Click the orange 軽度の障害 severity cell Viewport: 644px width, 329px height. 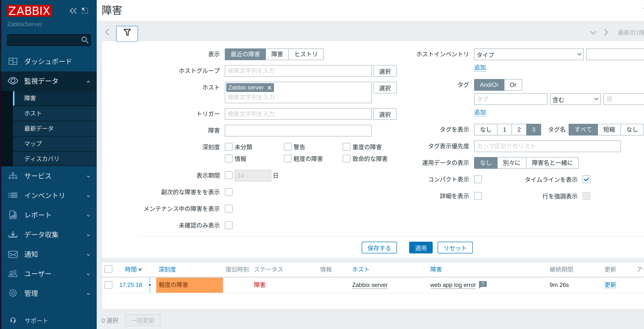[x=189, y=285]
